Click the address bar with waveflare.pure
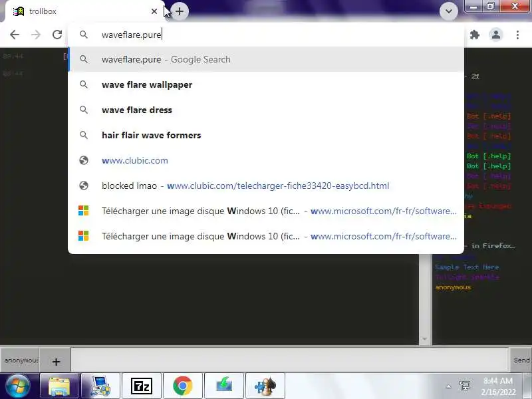532x399 pixels. pos(265,35)
